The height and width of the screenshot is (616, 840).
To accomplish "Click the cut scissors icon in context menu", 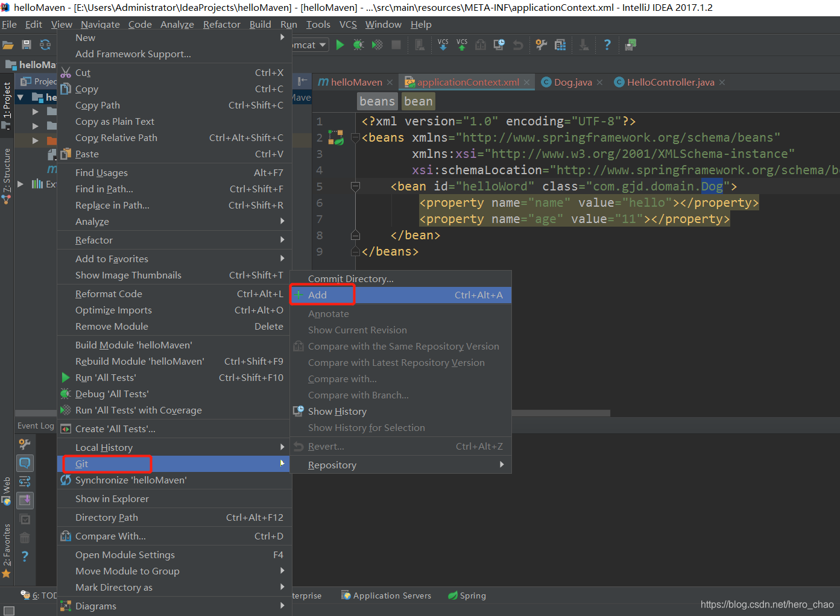I will point(66,73).
